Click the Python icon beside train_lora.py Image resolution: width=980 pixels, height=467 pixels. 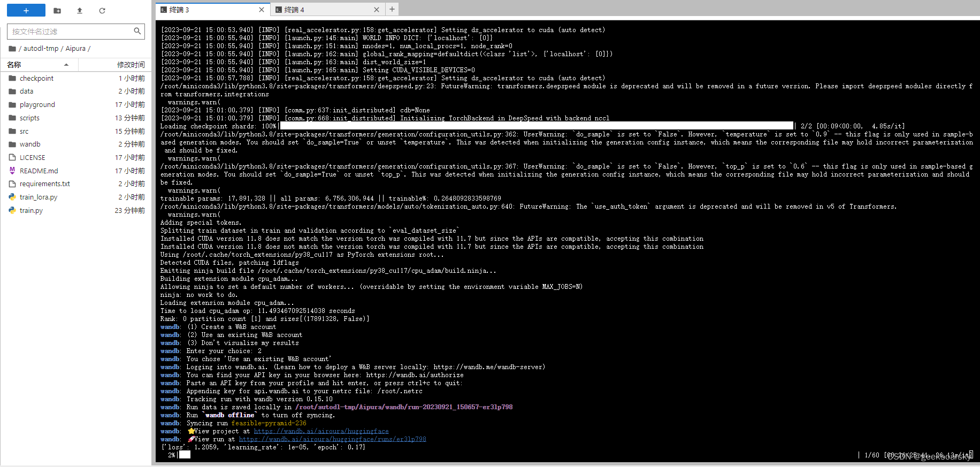pyautogui.click(x=12, y=197)
